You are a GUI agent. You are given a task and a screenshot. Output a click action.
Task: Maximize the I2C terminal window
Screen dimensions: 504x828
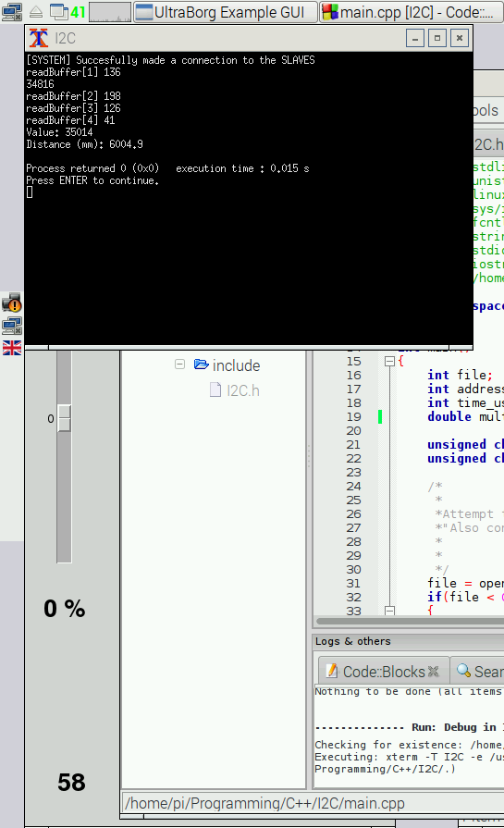[x=437, y=38]
